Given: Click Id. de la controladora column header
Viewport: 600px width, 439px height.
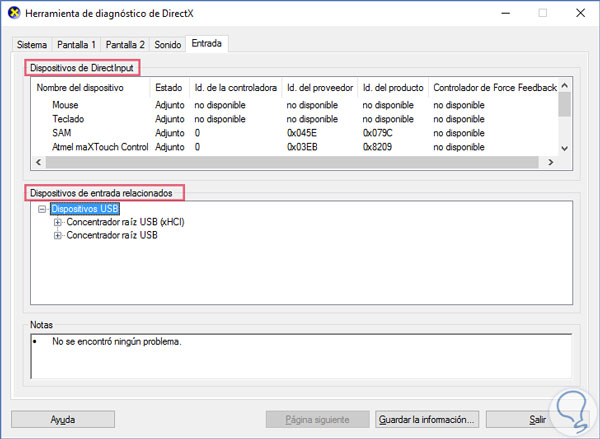Looking at the screenshot, I should pos(235,88).
